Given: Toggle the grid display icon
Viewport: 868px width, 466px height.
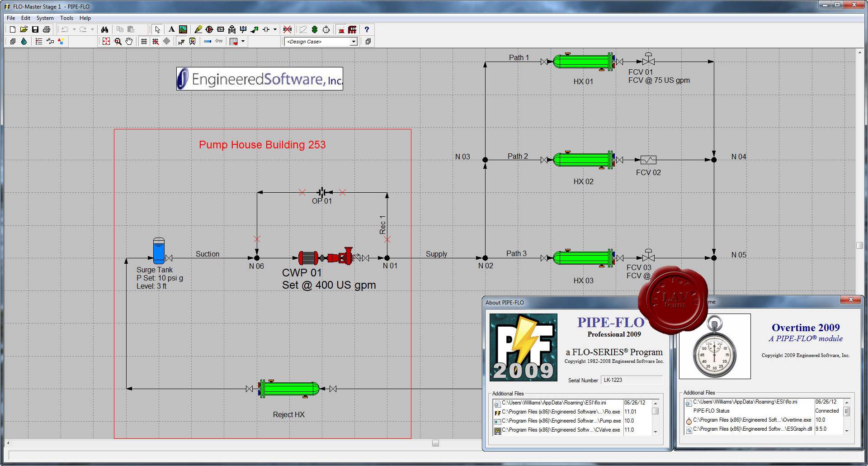Looking at the screenshot, I should point(144,41).
